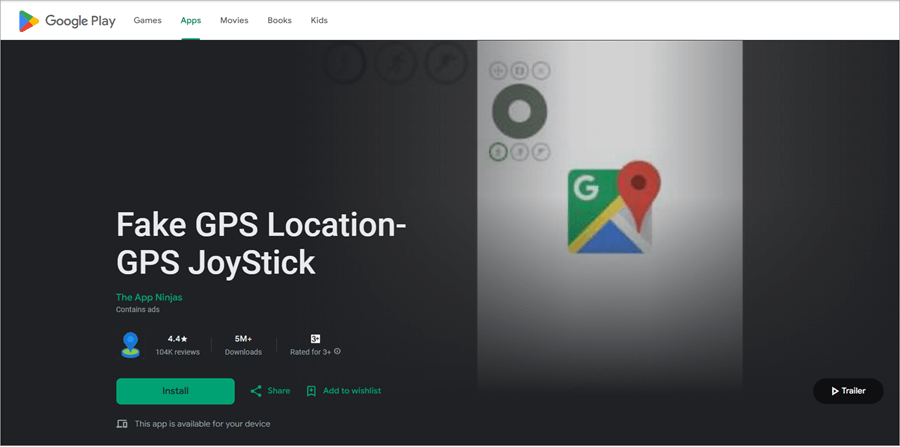The image size is (900, 447).
Task: Open the Kids tab
Action: click(x=319, y=21)
